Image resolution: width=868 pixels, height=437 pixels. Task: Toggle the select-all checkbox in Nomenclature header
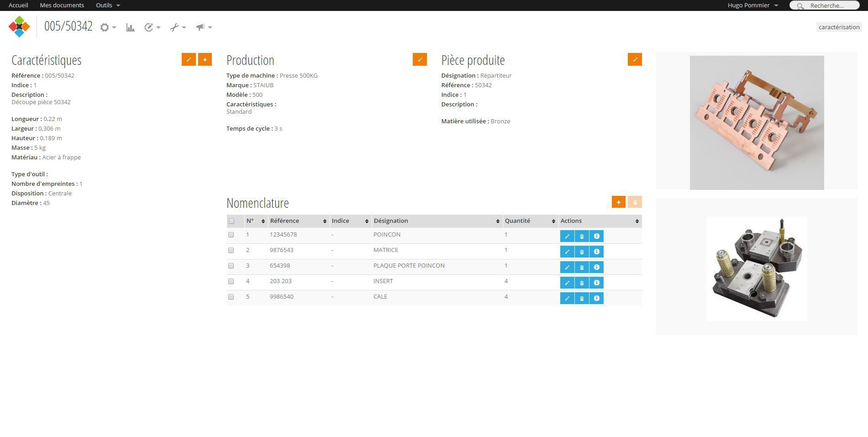231,221
